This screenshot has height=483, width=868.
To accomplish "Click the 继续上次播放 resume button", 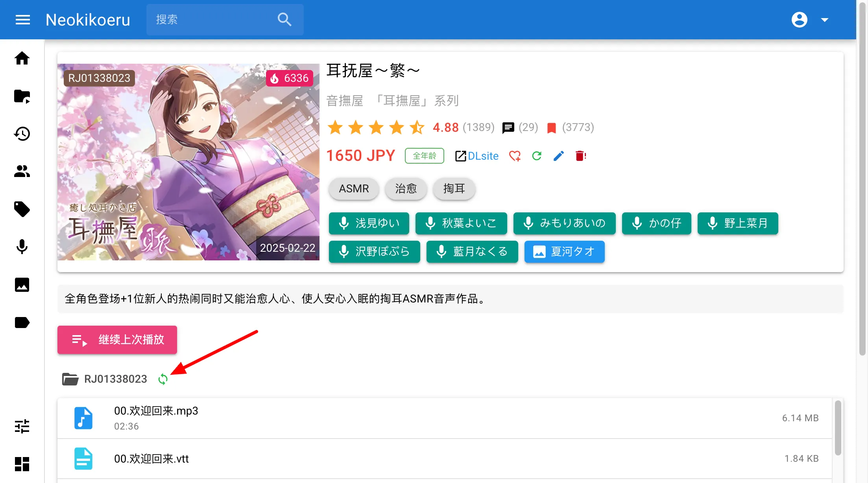I will [x=117, y=340].
